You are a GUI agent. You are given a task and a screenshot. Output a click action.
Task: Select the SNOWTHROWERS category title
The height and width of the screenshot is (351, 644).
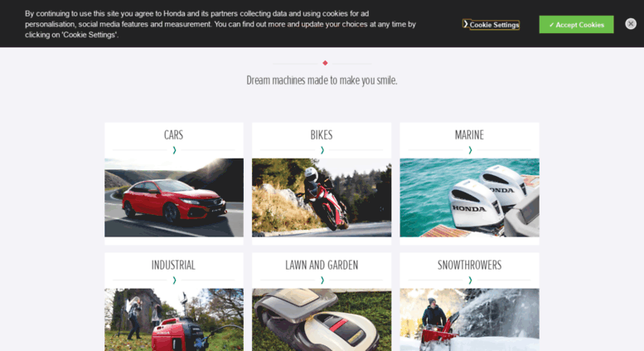click(469, 265)
